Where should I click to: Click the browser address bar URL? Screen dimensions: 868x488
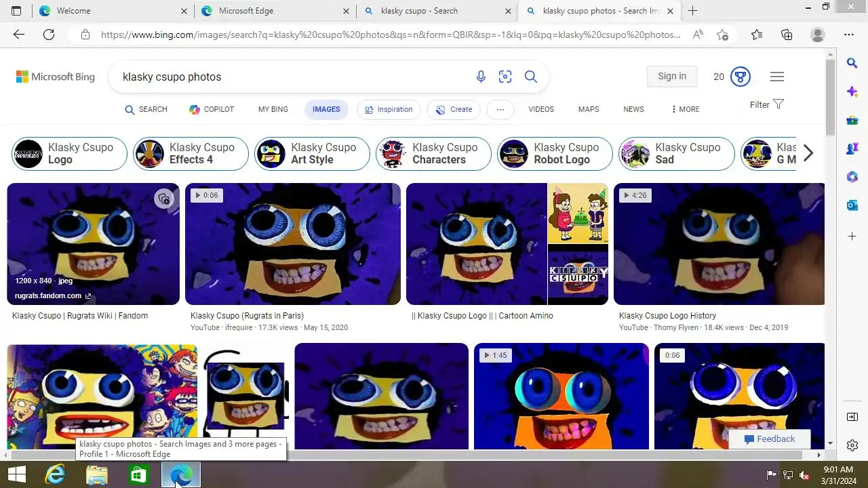tap(391, 35)
